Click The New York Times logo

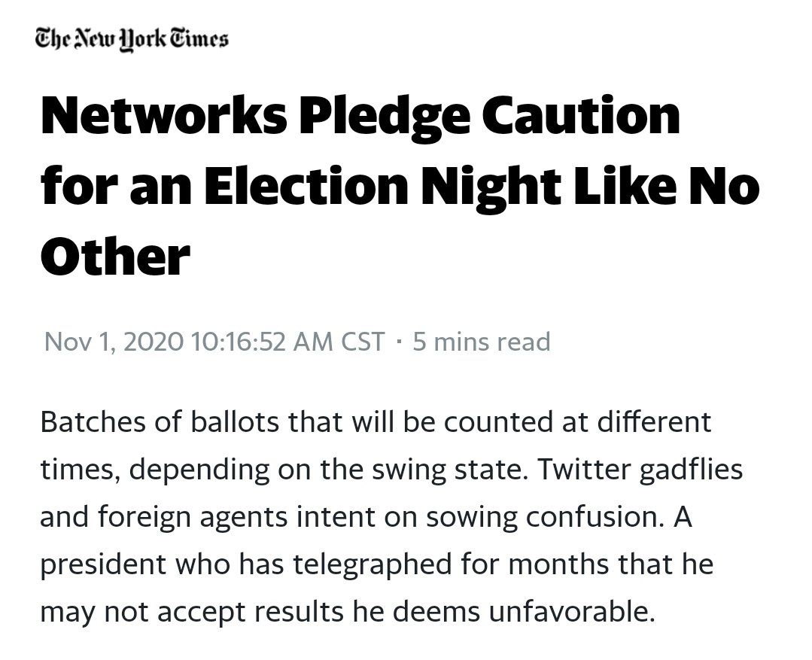(132, 38)
